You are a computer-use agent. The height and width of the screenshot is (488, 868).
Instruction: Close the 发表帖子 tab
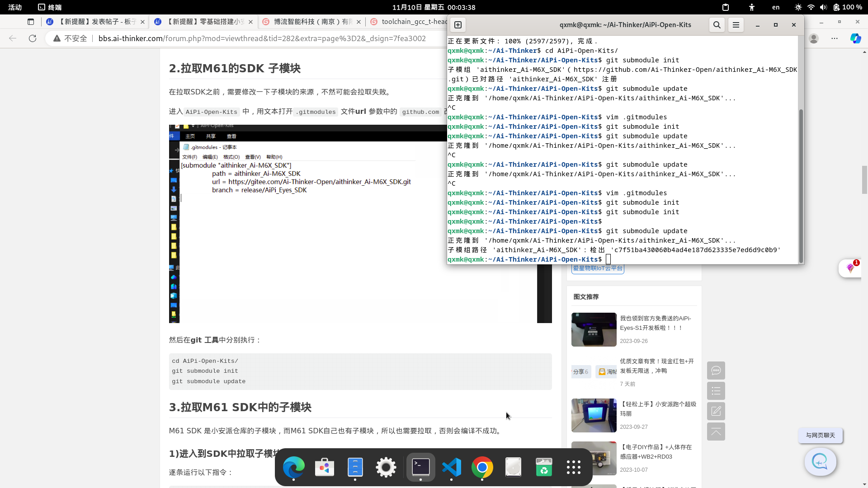tap(142, 22)
